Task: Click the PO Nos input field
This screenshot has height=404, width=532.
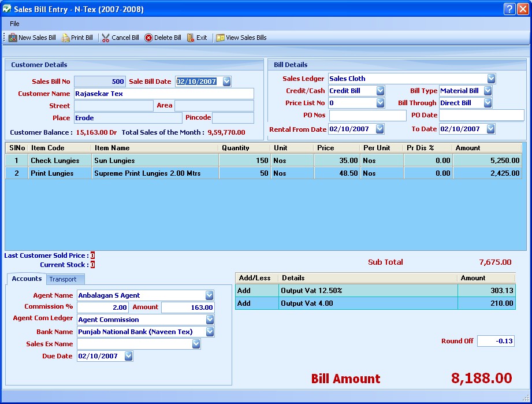Action: [x=368, y=116]
